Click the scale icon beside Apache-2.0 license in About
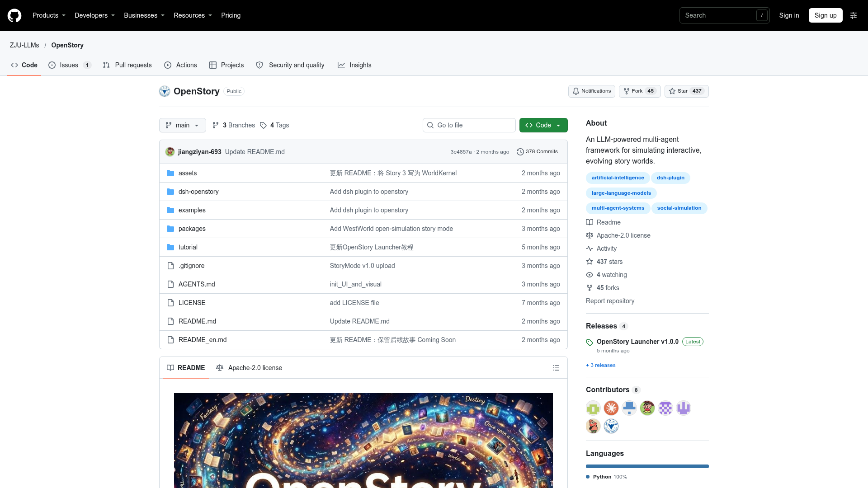 pyautogui.click(x=590, y=235)
